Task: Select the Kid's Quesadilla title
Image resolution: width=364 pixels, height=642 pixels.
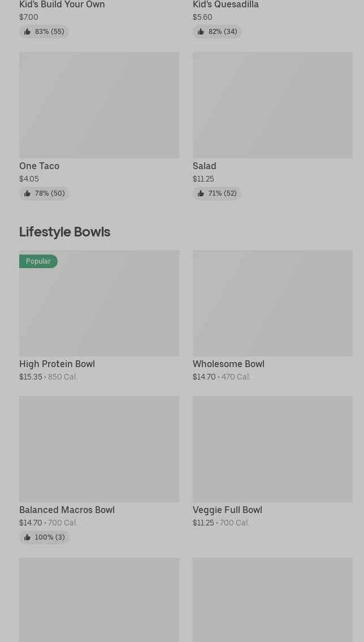Action: 226,5
